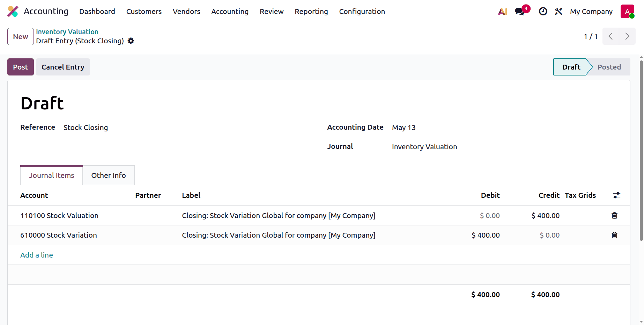Click the Accounting app logo icon
Viewport: 644px width, 325px height.
click(13, 12)
